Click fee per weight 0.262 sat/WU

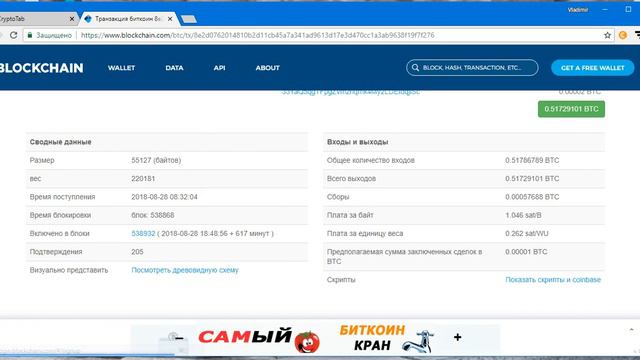coord(527,233)
